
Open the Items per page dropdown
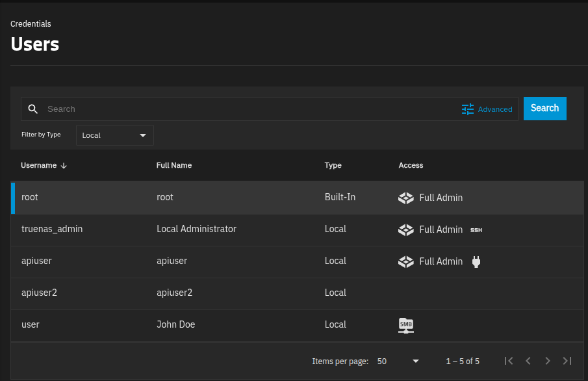pos(398,361)
